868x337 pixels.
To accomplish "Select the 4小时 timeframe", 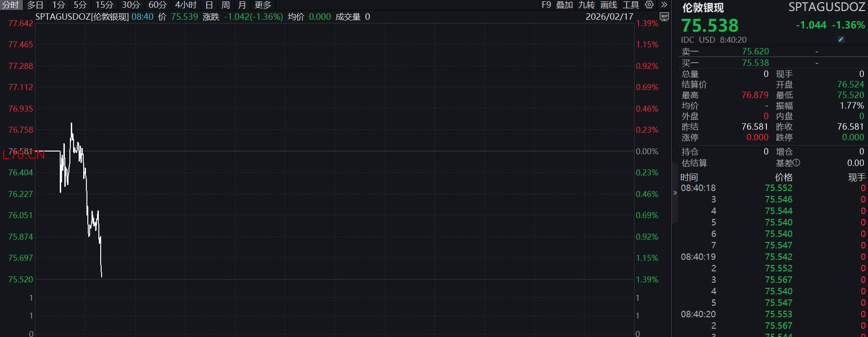I will (186, 5).
